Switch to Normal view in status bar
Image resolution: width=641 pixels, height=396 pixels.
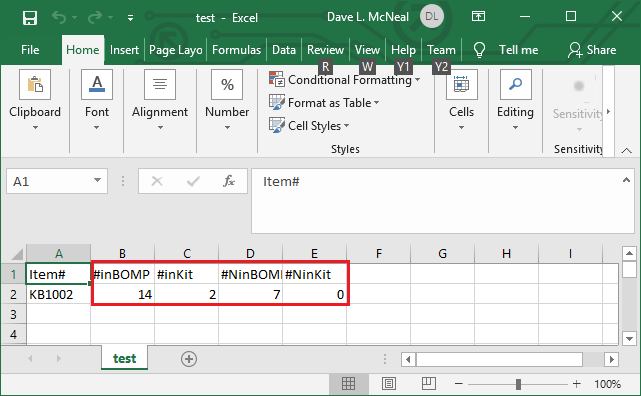pos(348,384)
